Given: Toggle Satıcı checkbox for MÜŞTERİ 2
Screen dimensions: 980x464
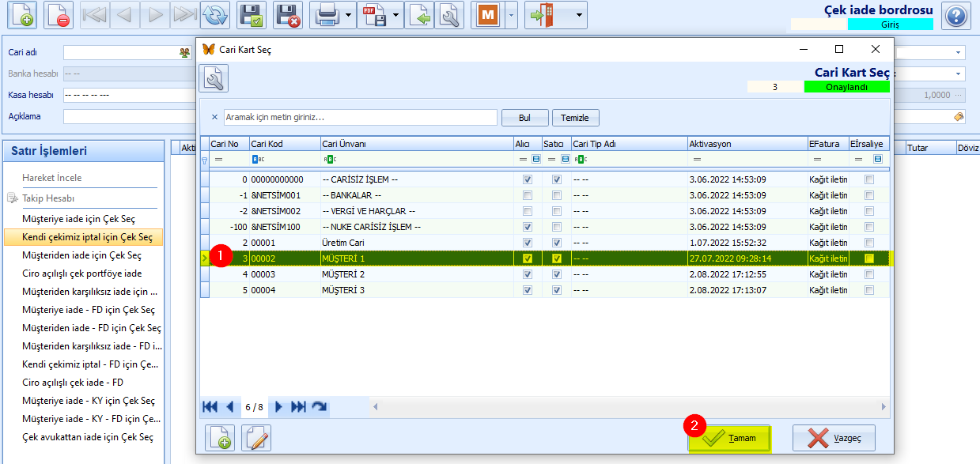Looking at the screenshot, I should click(557, 274).
